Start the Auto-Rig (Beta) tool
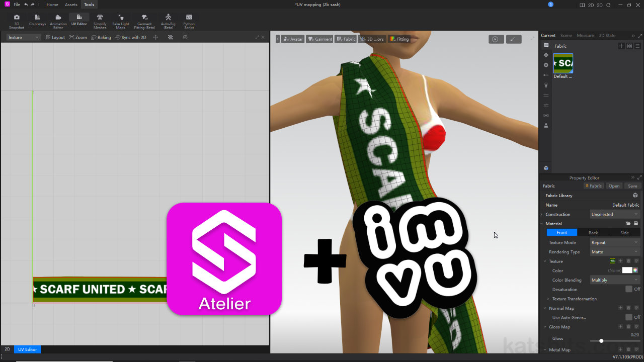Image resolution: width=644 pixels, height=362 pixels. [x=168, y=21]
